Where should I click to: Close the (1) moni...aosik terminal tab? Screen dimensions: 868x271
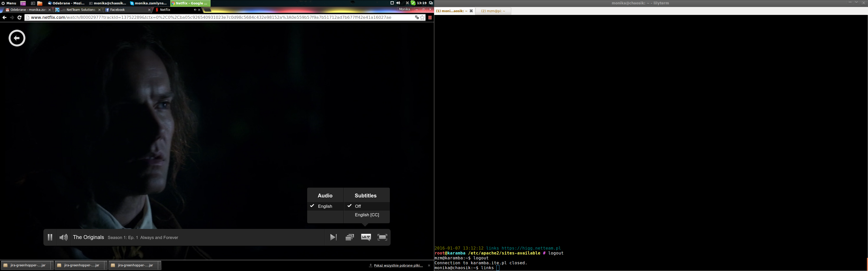tap(471, 11)
